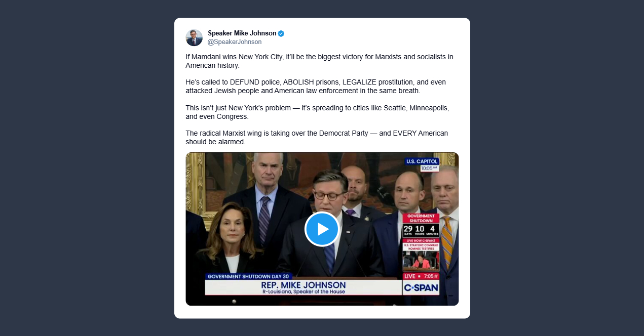Click the Speaker Mike Johnson display name
This screenshot has width=644, height=336.
tap(242, 33)
